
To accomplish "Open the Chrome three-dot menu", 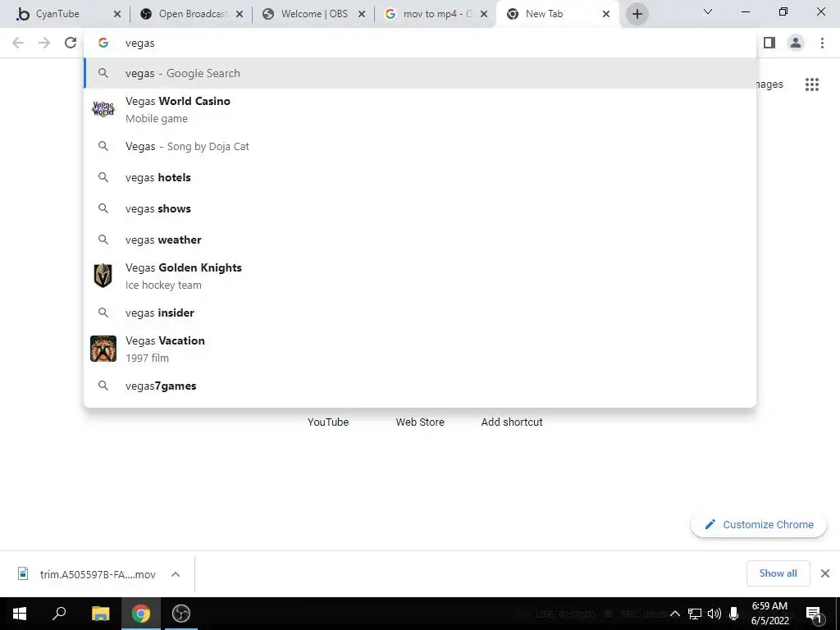I will click(x=822, y=43).
